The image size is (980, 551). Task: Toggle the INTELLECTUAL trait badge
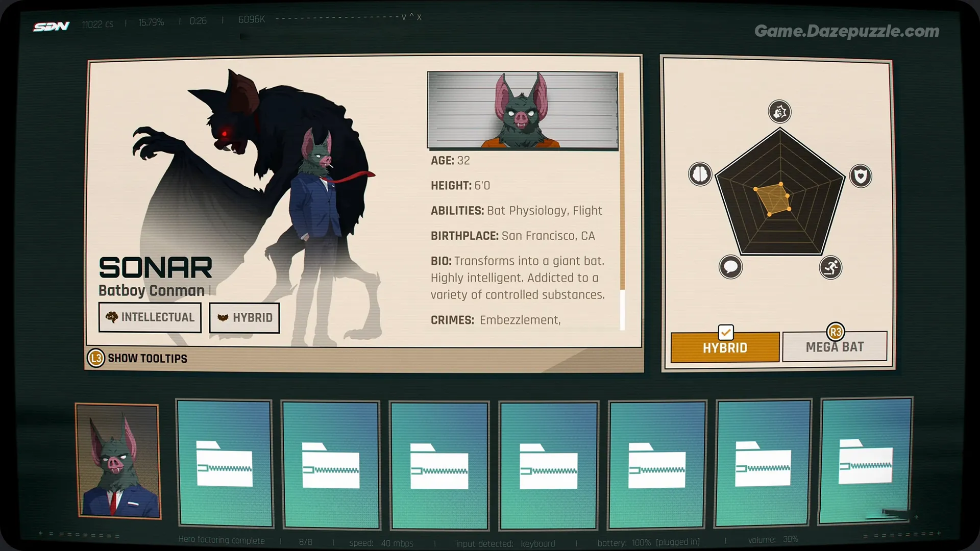pyautogui.click(x=150, y=317)
